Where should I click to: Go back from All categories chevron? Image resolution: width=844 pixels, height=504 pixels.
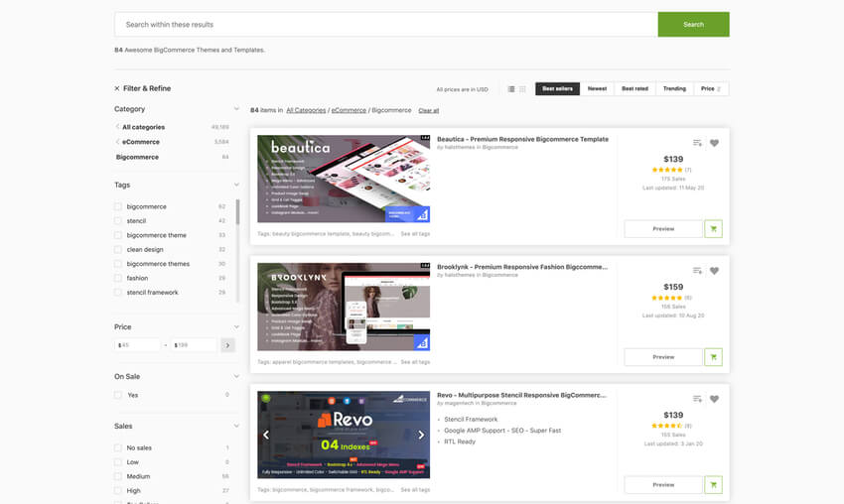[117, 127]
